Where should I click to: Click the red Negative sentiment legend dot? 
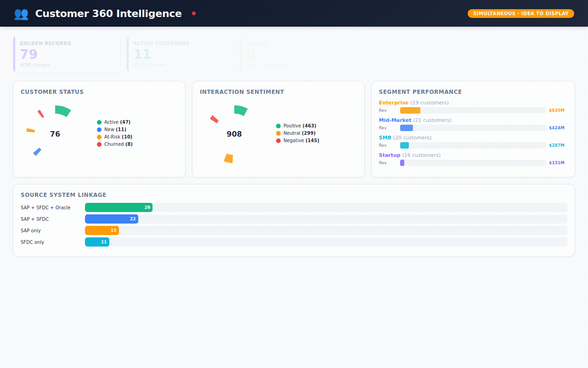[278, 141]
